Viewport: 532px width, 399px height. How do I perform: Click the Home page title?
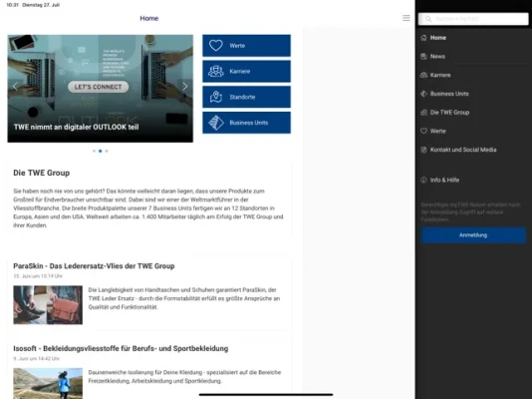(149, 18)
